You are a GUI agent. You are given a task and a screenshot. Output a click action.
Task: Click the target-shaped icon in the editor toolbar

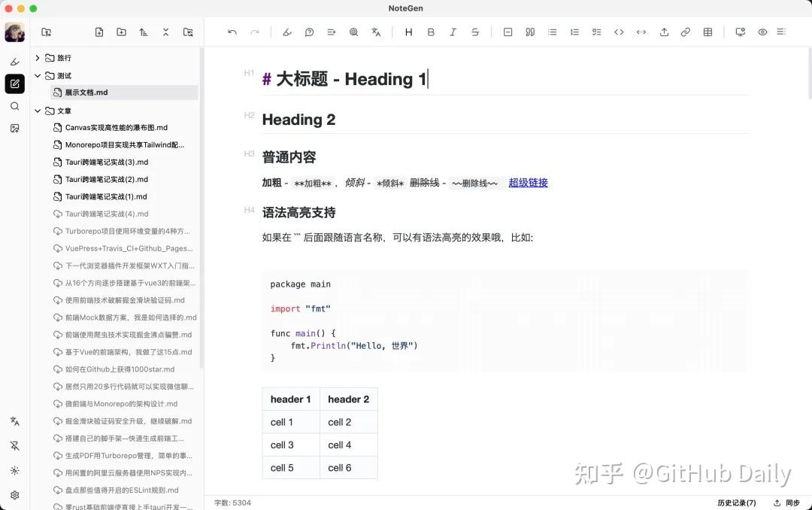353,32
